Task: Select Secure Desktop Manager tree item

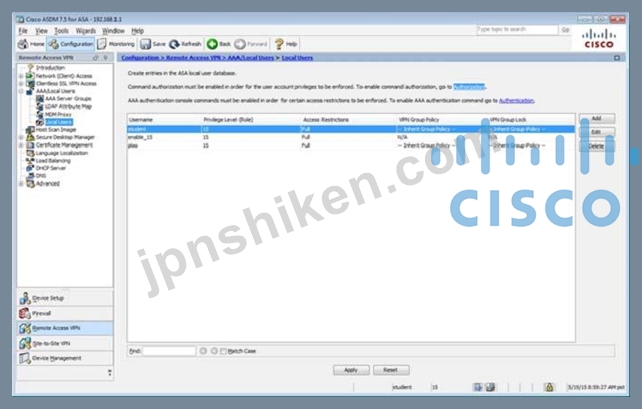Action: point(65,137)
